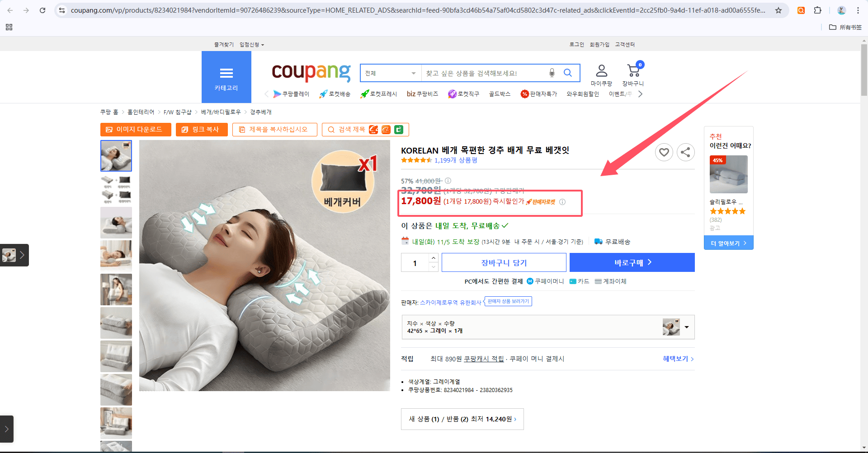Open 새 상품 / 반품 최저 14,240원 offers
The width and height of the screenshot is (868, 453).
click(x=462, y=419)
